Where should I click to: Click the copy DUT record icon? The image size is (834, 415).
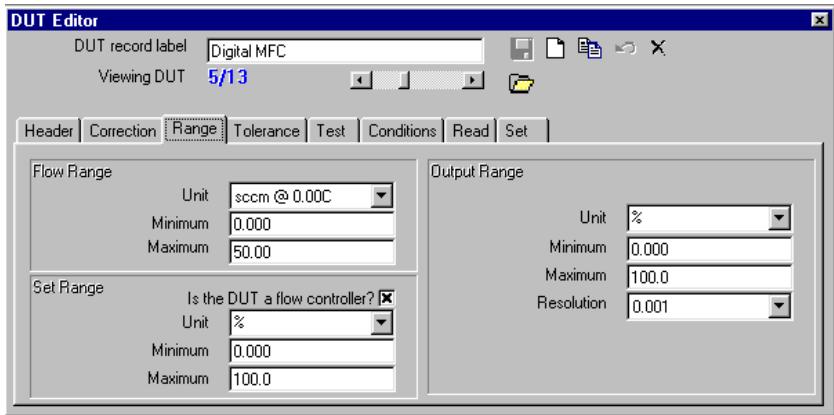coord(590,48)
